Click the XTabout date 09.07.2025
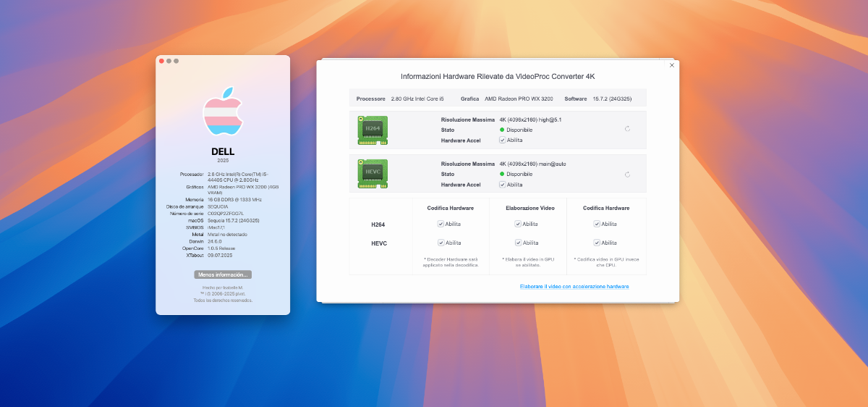 [218, 255]
